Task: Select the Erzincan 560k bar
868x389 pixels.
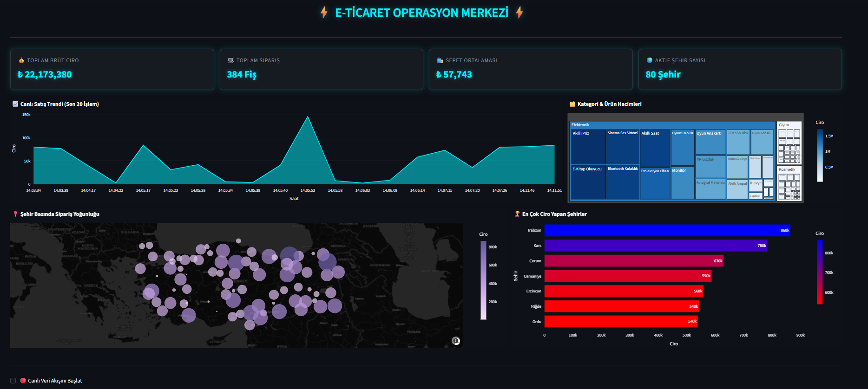Action: (624, 291)
